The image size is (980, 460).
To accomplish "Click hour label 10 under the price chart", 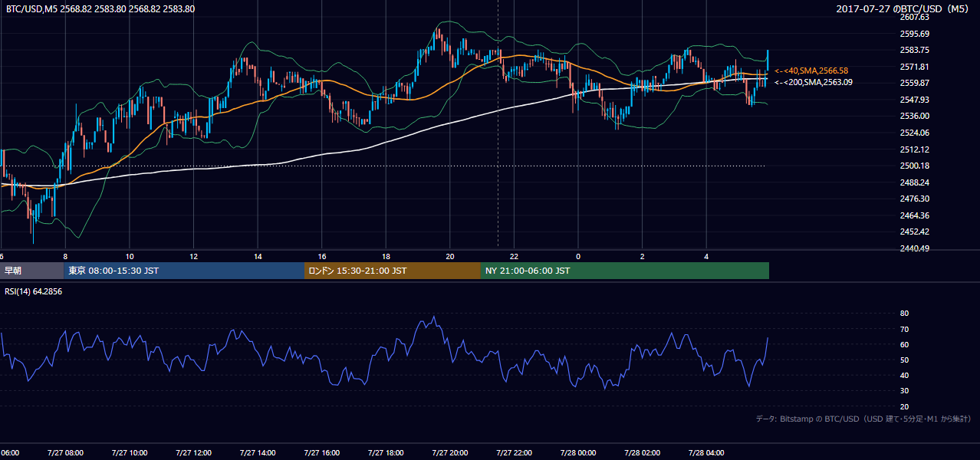I will [x=130, y=257].
